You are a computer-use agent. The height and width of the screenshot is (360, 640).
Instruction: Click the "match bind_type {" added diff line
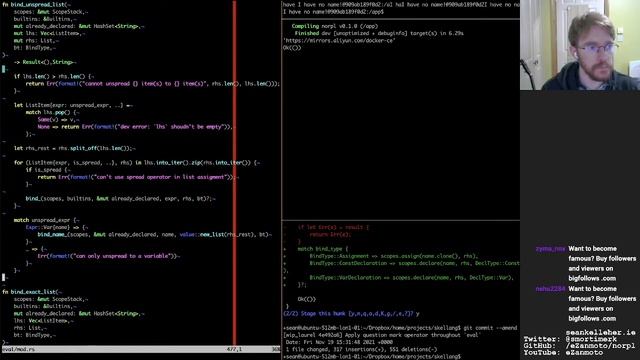click(323, 249)
